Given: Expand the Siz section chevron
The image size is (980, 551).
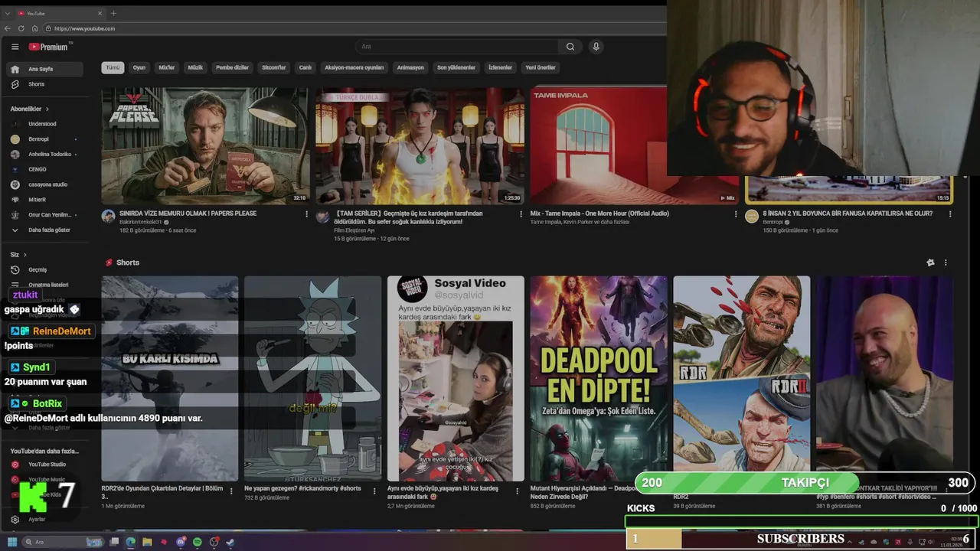Looking at the screenshot, I should point(24,255).
